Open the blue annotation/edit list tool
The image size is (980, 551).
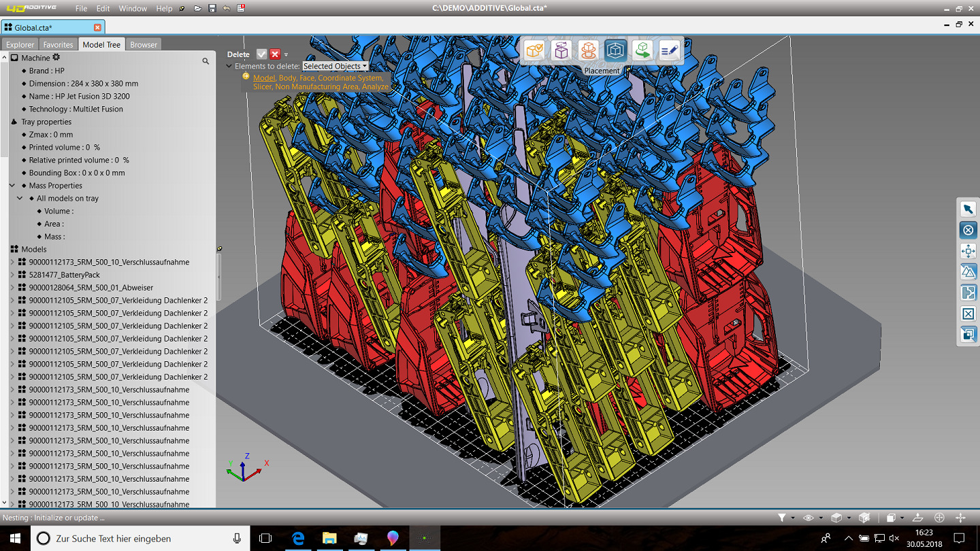click(669, 50)
